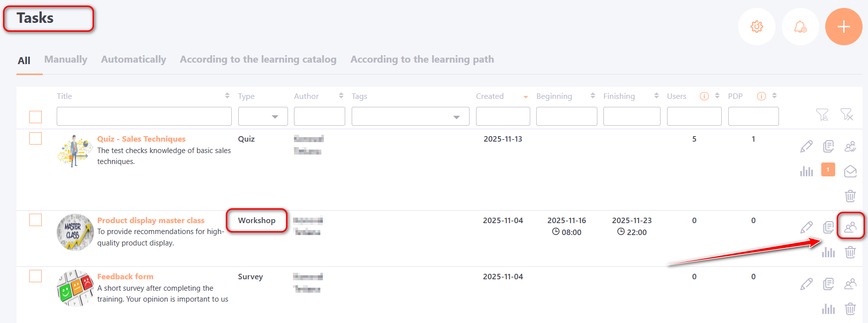Clear all filters using crossed funnel icon
This screenshot has width=868, height=323.
[847, 115]
